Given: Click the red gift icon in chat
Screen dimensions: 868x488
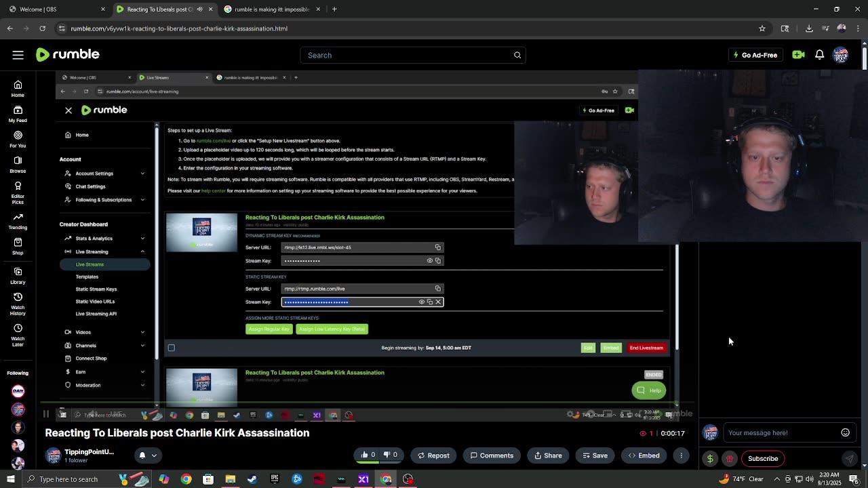Looking at the screenshot, I should pyautogui.click(x=730, y=459).
